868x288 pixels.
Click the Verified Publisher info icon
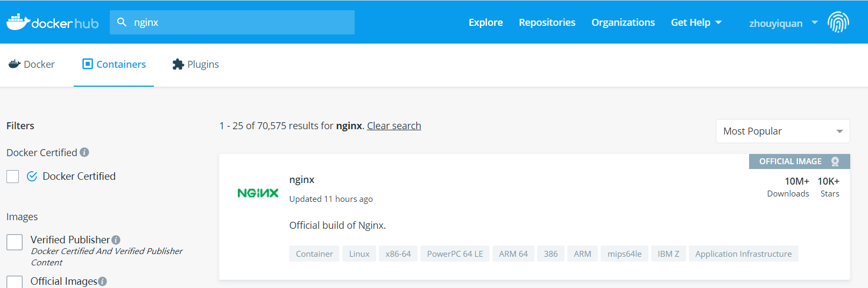116,240
